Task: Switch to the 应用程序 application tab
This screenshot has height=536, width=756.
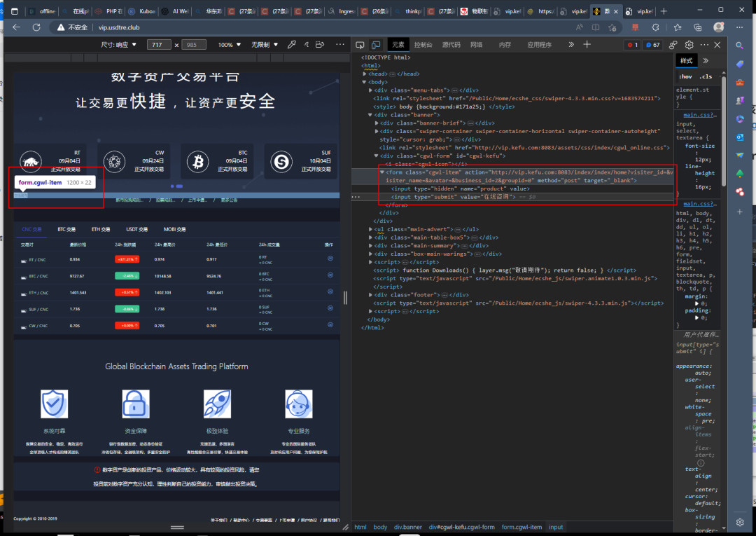Action: pyautogui.click(x=539, y=45)
